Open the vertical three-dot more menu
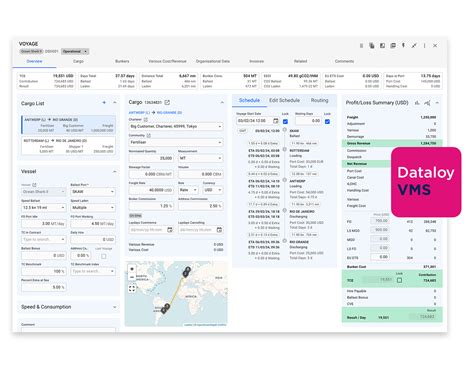This screenshot has width=474, height=370. tap(424, 46)
